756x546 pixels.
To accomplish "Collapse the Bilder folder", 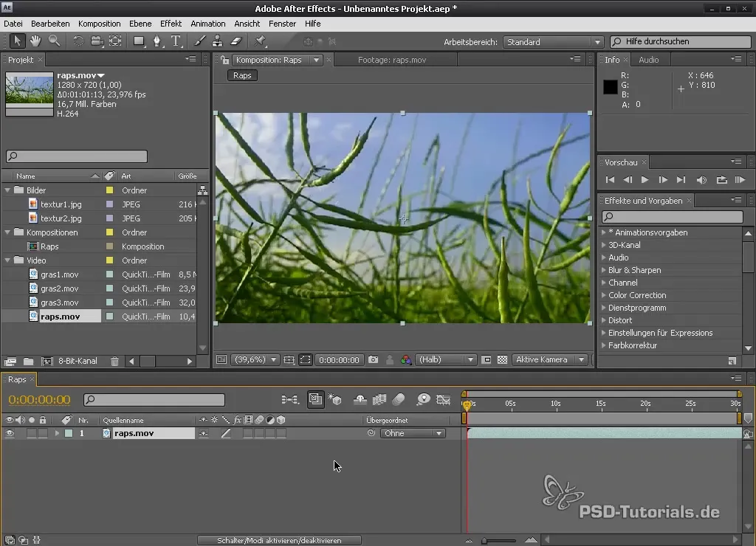I will click(7, 190).
